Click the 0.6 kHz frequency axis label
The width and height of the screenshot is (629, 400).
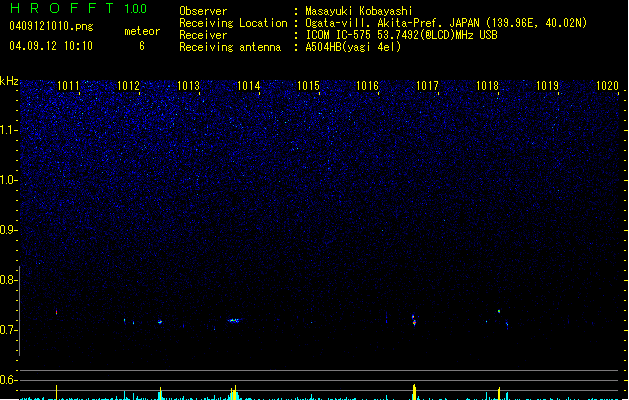click(8, 380)
